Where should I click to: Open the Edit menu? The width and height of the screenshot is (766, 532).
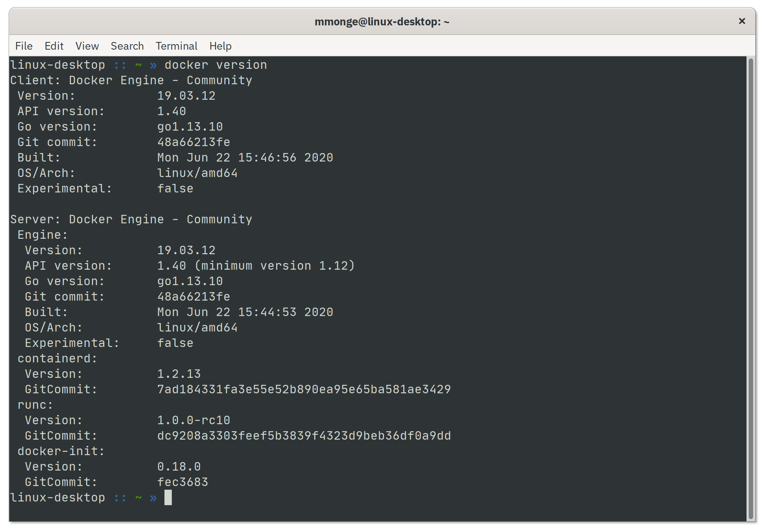point(54,46)
